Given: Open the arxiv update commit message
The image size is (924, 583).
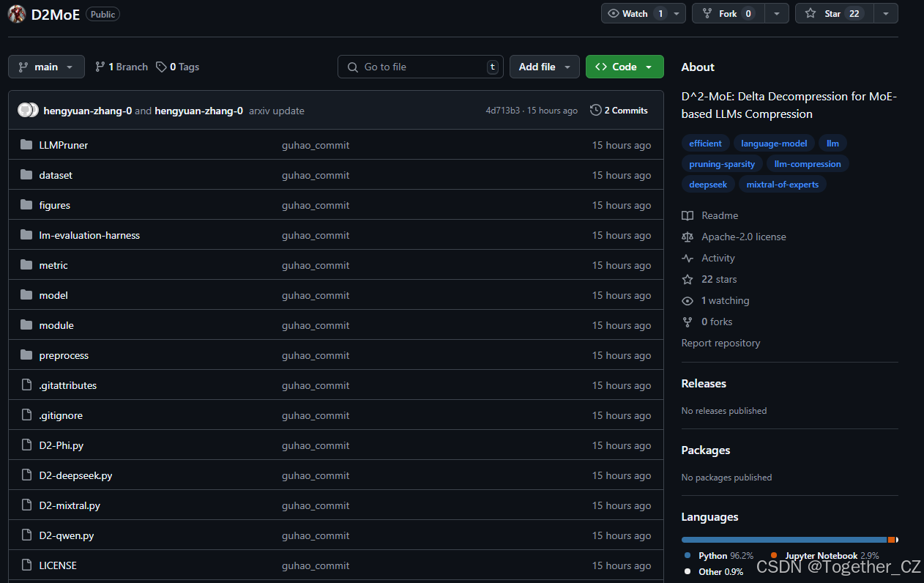Looking at the screenshot, I should pyautogui.click(x=277, y=111).
